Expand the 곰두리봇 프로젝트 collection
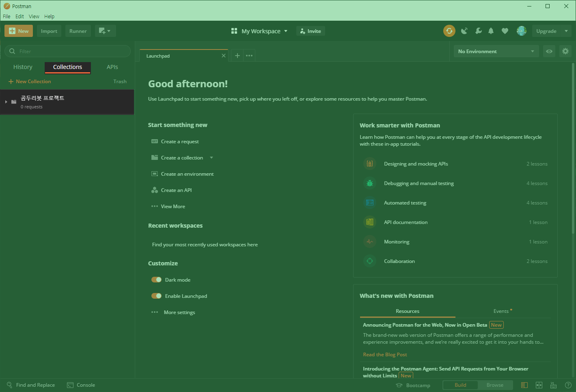This screenshot has width=576, height=392. (6, 102)
